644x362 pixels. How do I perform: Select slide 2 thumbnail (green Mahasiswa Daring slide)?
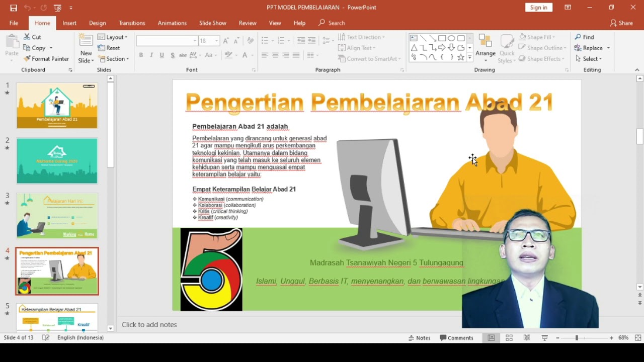point(57,161)
